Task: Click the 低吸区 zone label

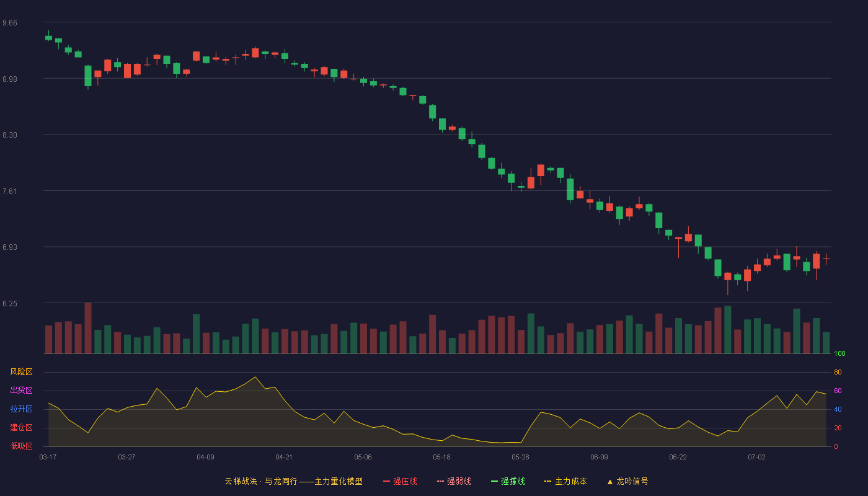Action: (x=22, y=446)
